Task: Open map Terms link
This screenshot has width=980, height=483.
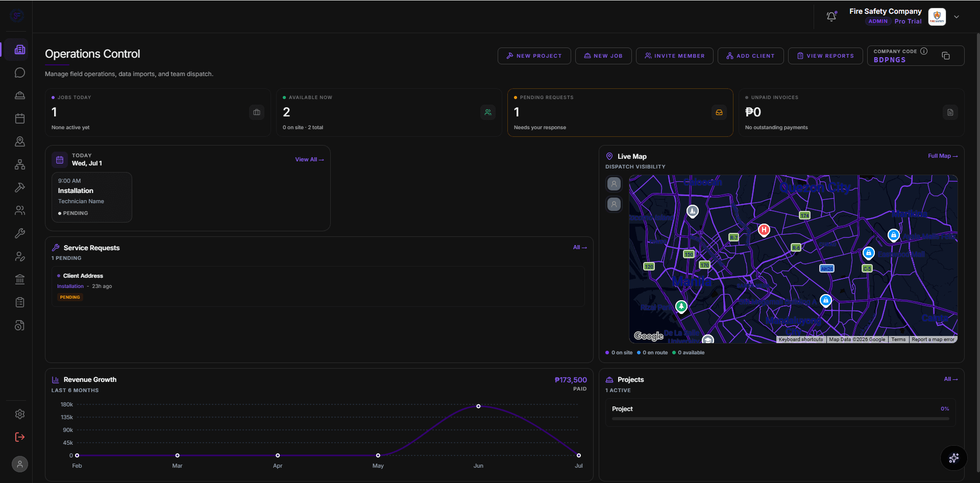Action: pyautogui.click(x=898, y=340)
